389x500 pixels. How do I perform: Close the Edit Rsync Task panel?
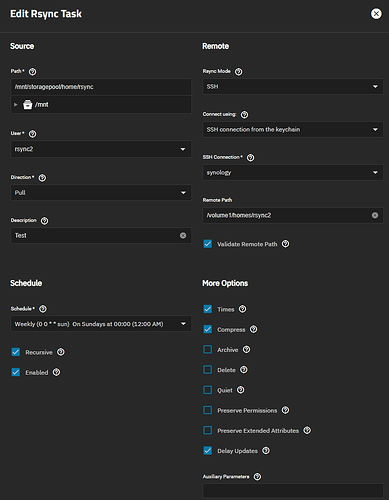(x=376, y=14)
